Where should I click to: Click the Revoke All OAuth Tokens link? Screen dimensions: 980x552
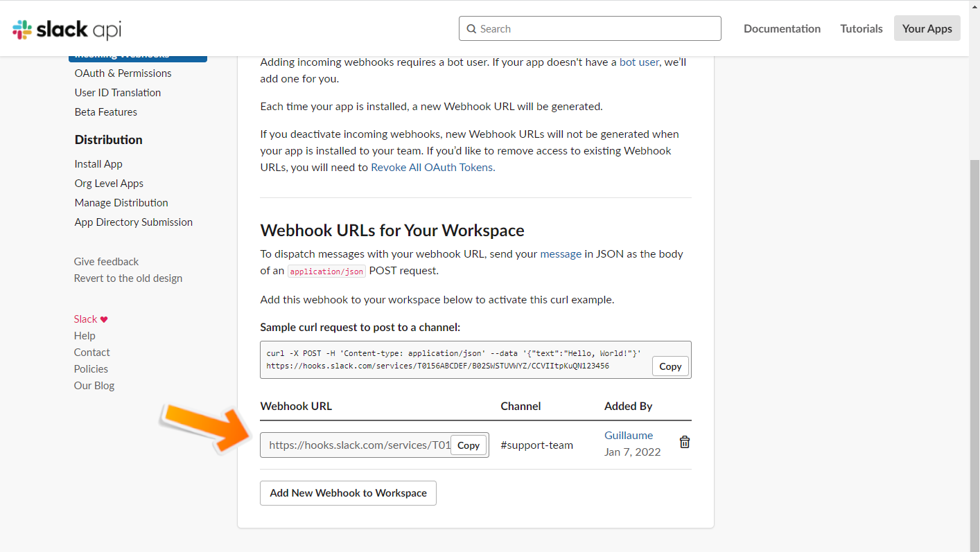[x=432, y=167]
